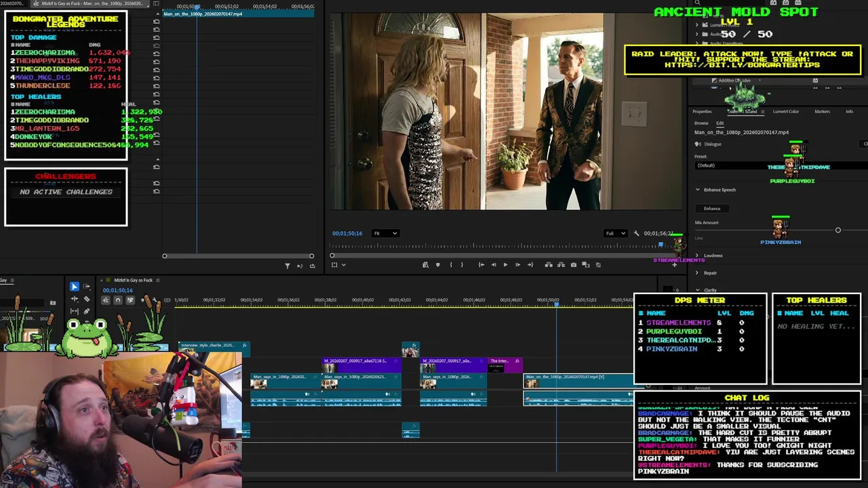Click Source monitor filter funnel icon
Image resolution: width=868 pixels, height=488 pixels.
[x=287, y=265]
